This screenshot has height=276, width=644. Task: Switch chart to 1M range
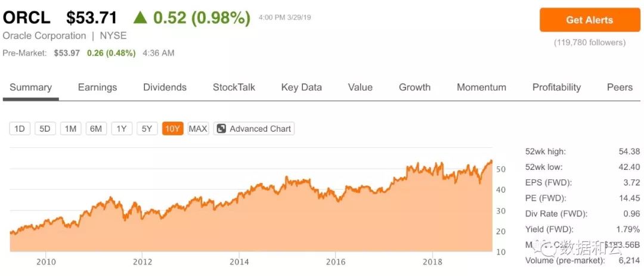point(70,129)
